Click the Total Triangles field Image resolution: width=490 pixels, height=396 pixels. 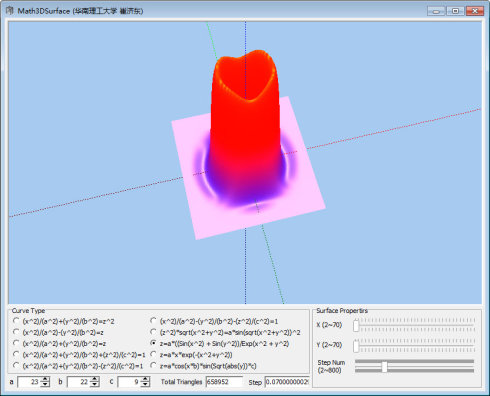(x=224, y=382)
